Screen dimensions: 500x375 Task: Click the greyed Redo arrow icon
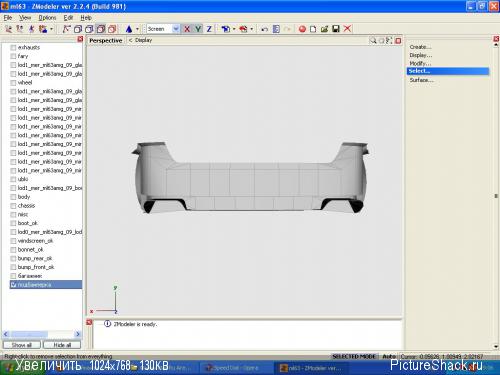[287, 29]
